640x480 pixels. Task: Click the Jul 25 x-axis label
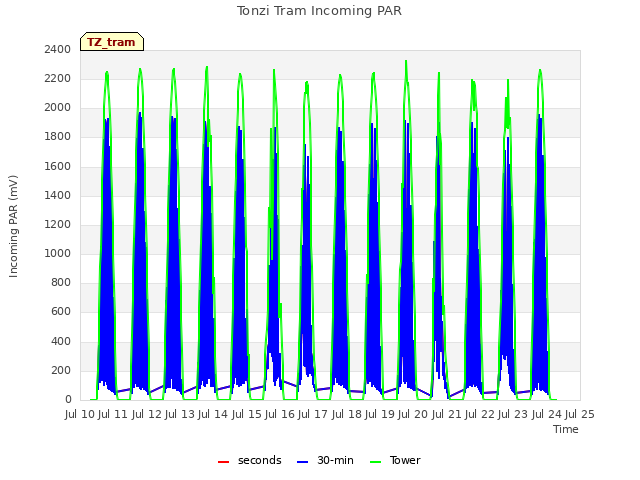coord(580,415)
